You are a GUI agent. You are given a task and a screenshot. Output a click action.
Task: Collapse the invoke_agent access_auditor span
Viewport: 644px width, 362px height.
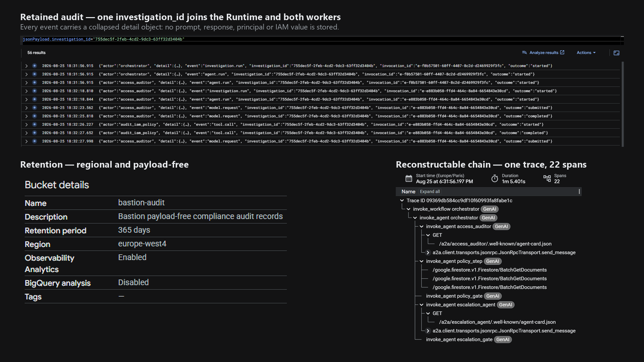click(x=422, y=227)
